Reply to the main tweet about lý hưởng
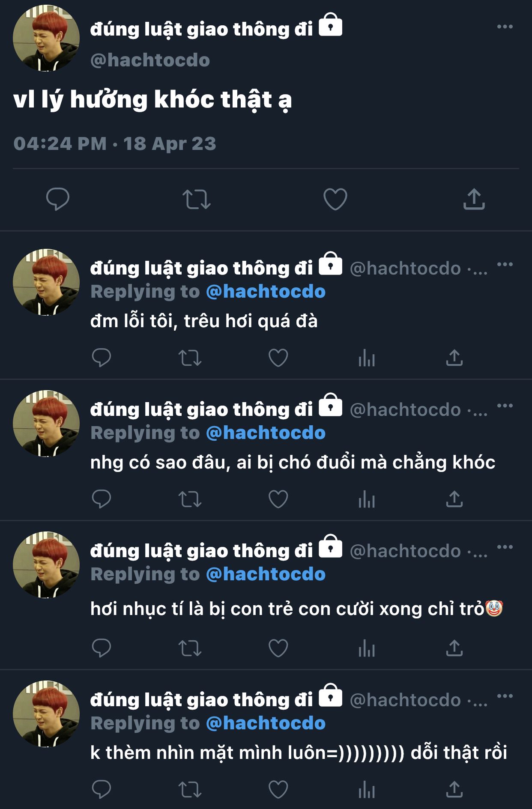The image size is (532, 809). tap(57, 199)
